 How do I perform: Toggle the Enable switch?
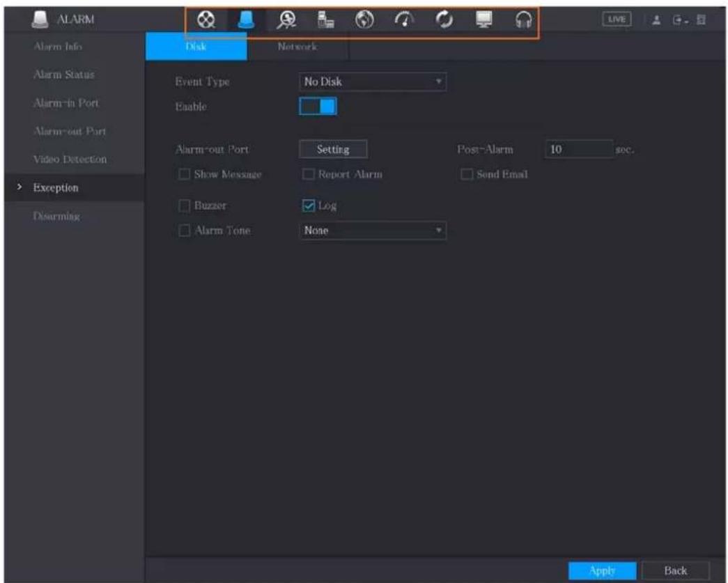tap(318, 107)
